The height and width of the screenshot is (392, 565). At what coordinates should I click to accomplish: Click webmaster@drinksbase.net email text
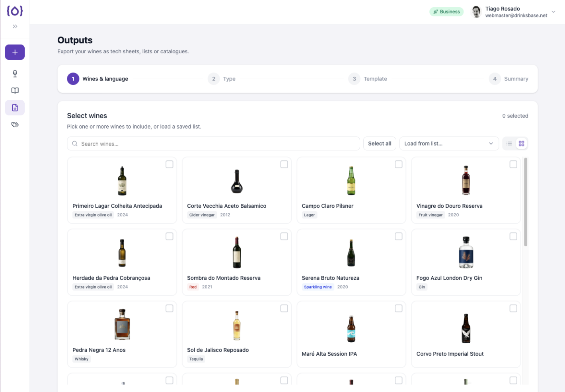pos(516,16)
